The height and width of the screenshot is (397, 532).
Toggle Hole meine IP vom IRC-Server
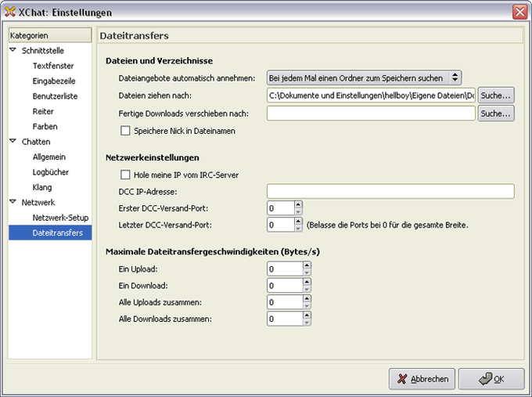[x=125, y=175]
